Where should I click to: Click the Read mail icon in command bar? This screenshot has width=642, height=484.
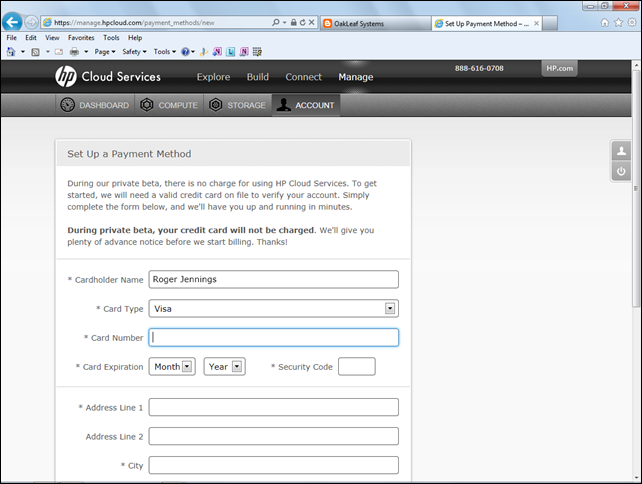click(59, 52)
